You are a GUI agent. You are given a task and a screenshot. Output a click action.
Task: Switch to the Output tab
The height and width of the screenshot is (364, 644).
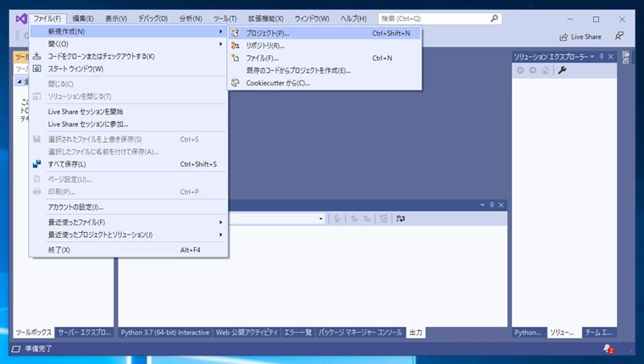tap(416, 333)
